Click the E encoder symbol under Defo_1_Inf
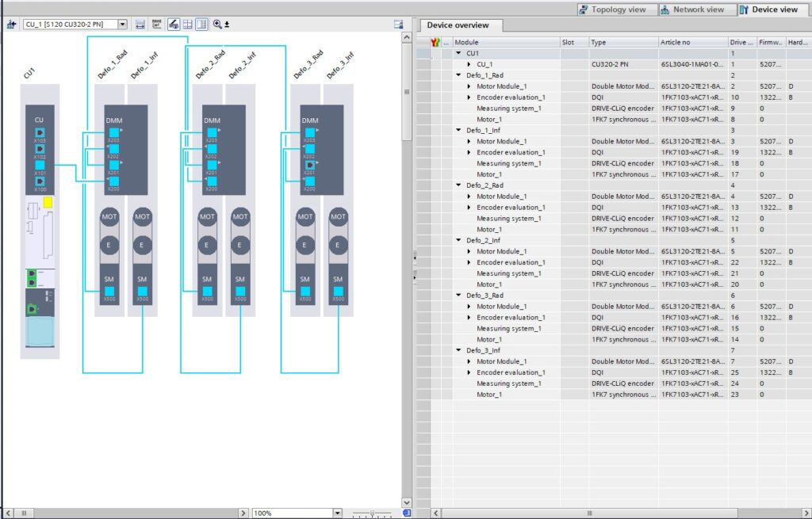The height and width of the screenshot is (519, 812). coord(142,245)
